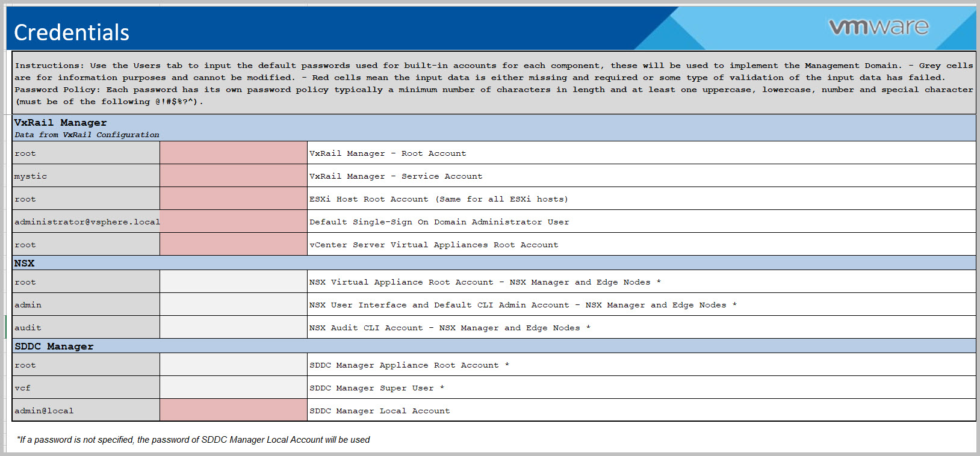Click the Credentials page title
The height and width of the screenshot is (456, 980).
tap(72, 32)
